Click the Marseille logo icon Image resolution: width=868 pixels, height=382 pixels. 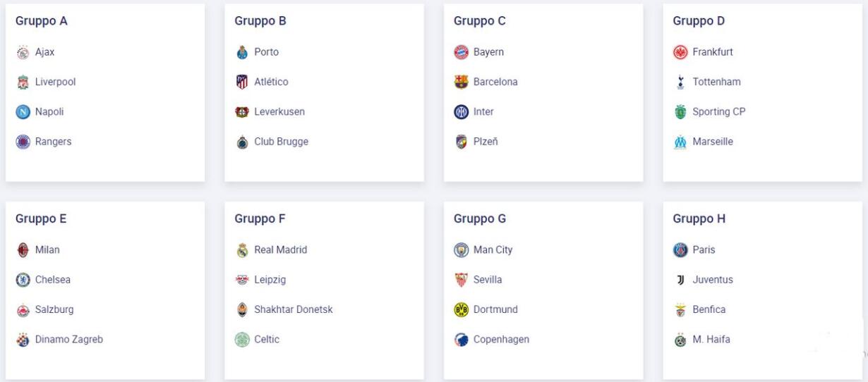(x=680, y=142)
